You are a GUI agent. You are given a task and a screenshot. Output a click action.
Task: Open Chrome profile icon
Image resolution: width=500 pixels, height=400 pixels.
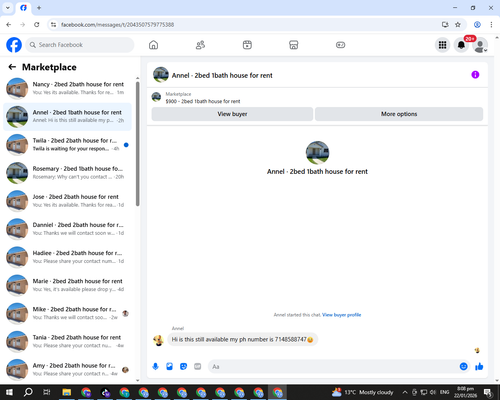pos(477,25)
